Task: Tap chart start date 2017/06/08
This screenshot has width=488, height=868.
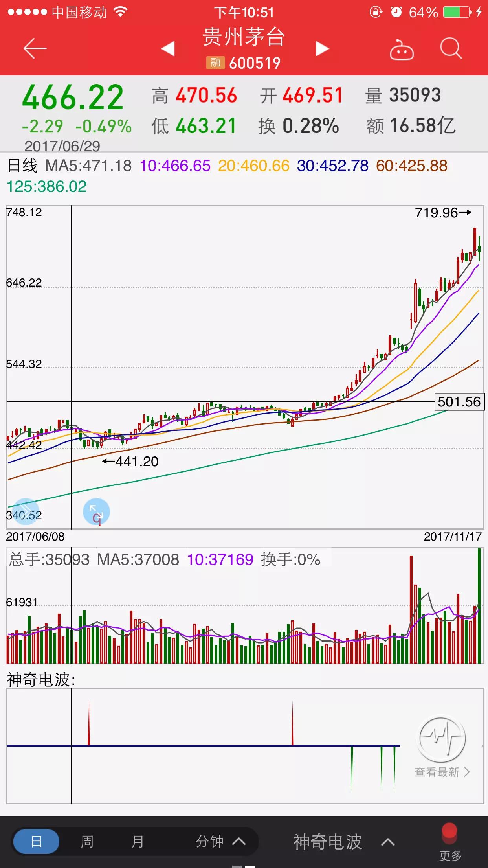Action: 35,537
